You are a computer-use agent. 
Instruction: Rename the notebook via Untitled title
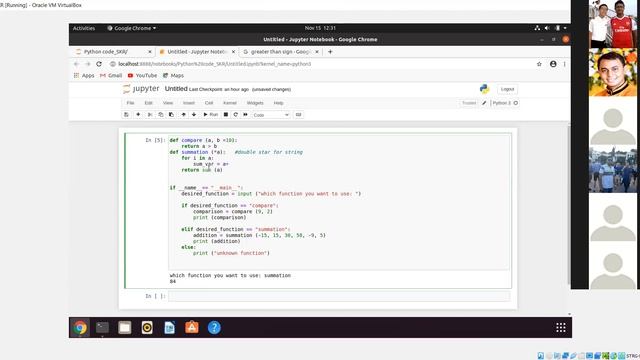pyautogui.click(x=176, y=89)
